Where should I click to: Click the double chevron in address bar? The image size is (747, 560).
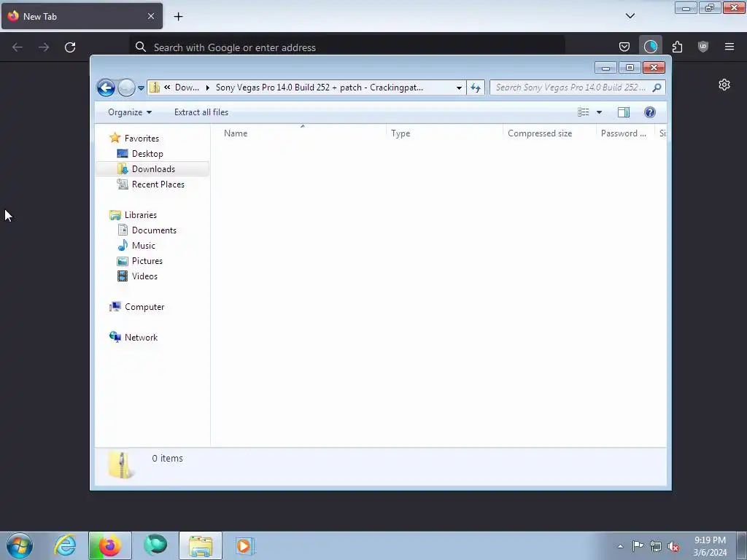(x=167, y=87)
